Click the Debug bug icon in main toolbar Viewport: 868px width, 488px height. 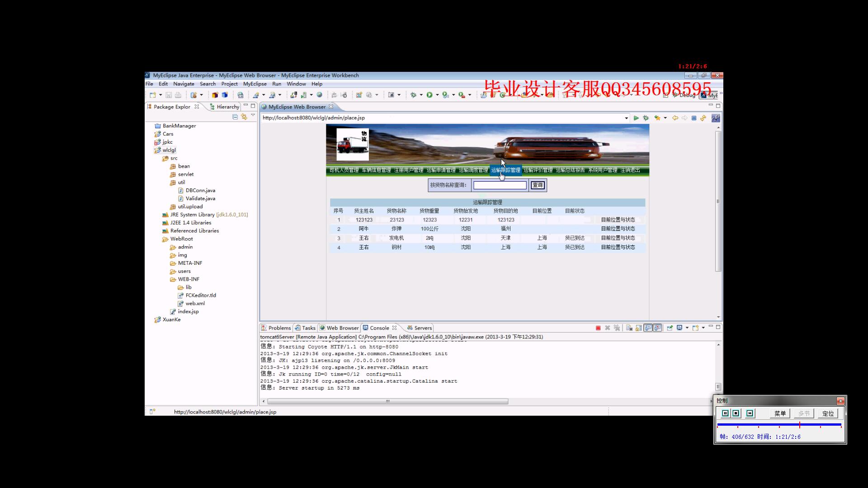pos(413,95)
